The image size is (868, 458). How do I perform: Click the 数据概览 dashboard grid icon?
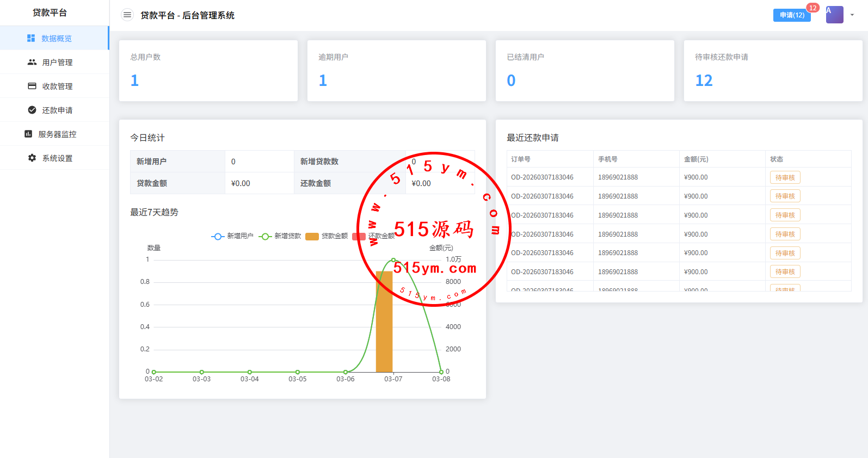[31, 38]
